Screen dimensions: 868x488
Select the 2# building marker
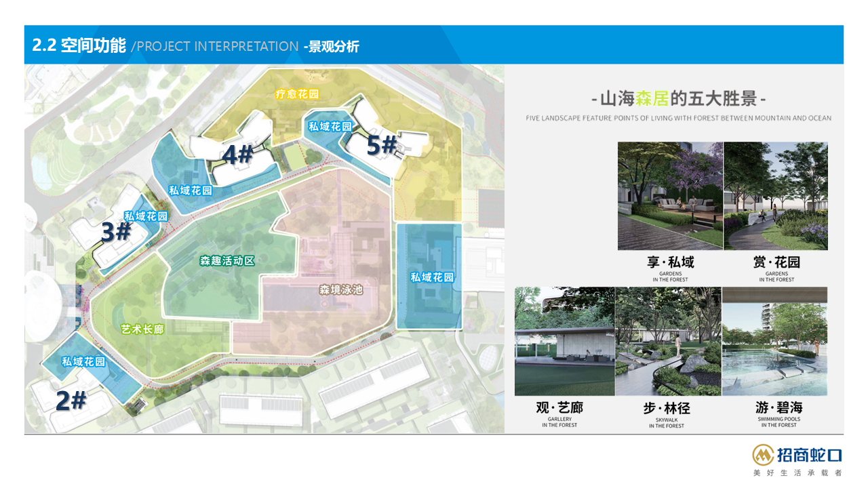tap(71, 401)
